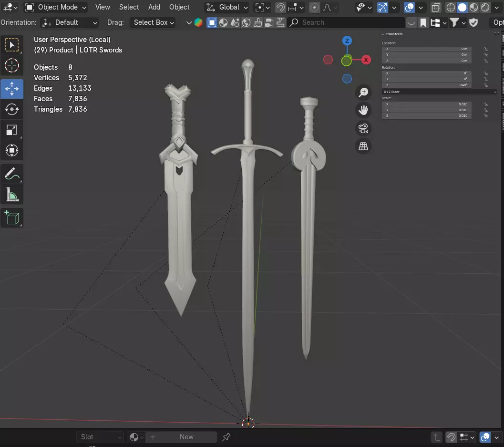Click the colorful hexagon icon in second header

(198, 22)
